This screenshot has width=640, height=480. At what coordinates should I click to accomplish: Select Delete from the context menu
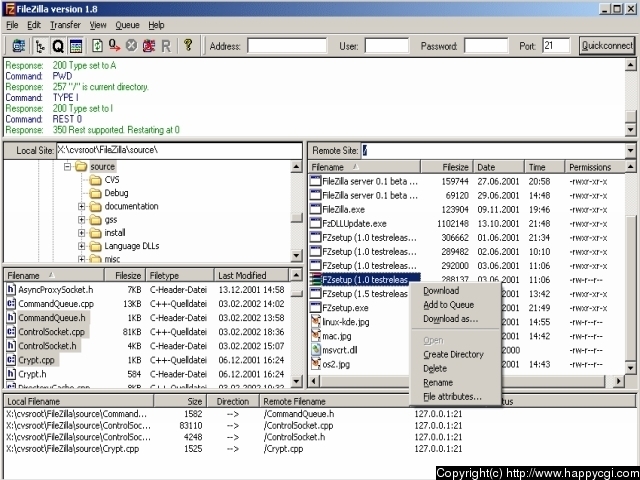(x=435, y=369)
